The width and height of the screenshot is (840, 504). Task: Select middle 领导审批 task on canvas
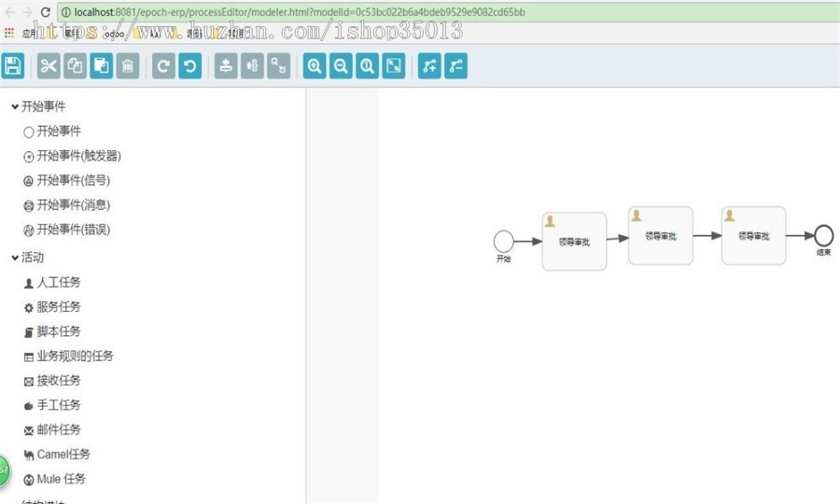point(661,235)
